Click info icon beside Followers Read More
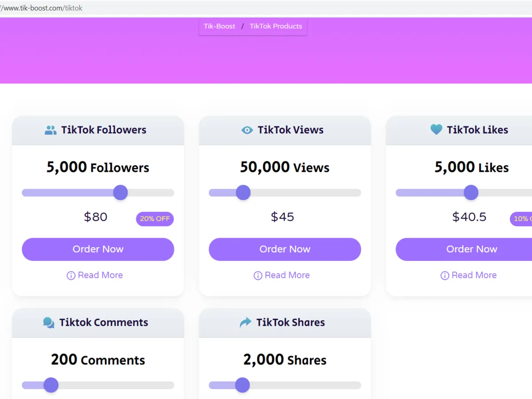 point(71,275)
